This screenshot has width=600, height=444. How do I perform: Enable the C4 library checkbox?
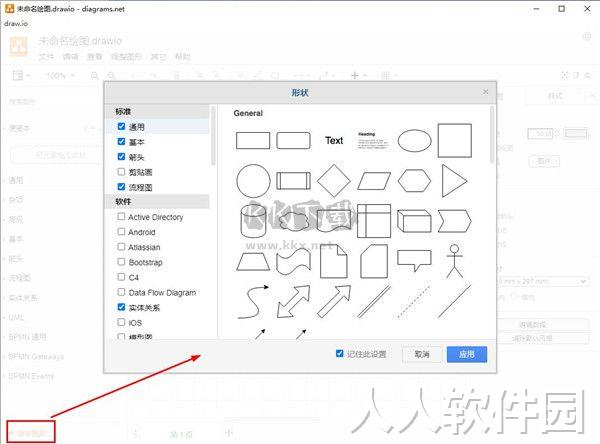pyautogui.click(x=121, y=277)
